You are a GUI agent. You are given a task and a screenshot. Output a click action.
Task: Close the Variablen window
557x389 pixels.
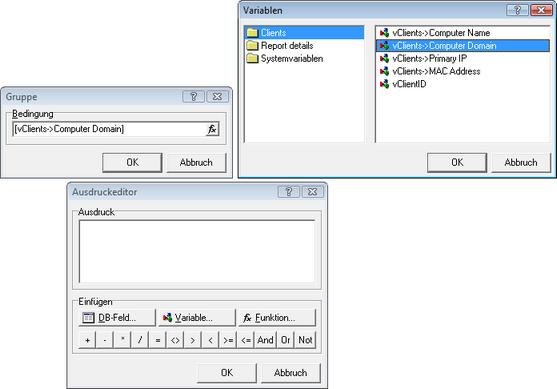click(541, 10)
